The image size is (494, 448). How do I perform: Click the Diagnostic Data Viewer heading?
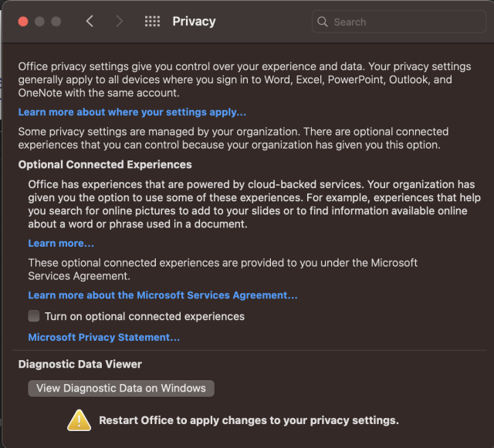80,364
